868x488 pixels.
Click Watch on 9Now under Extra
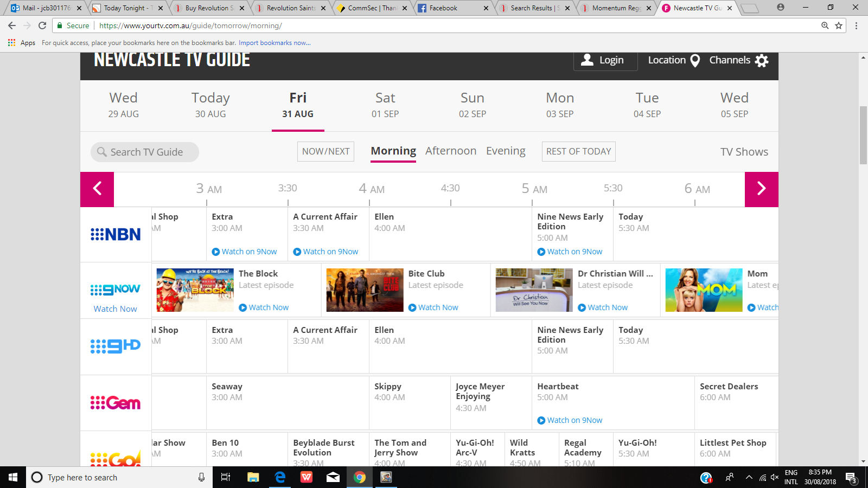[x=245, y=252]
